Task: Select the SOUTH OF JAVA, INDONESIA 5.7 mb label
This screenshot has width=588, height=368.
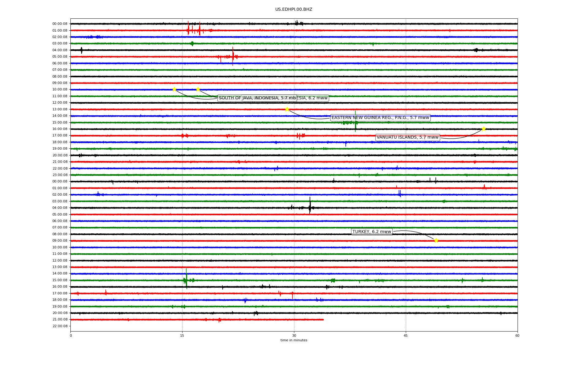Action: (257, 98)
